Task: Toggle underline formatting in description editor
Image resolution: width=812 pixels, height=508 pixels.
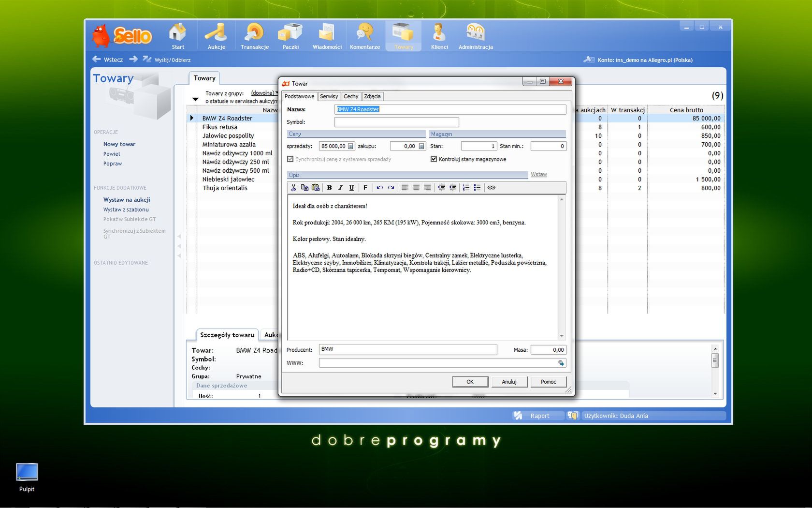Action: click(351, 188)
